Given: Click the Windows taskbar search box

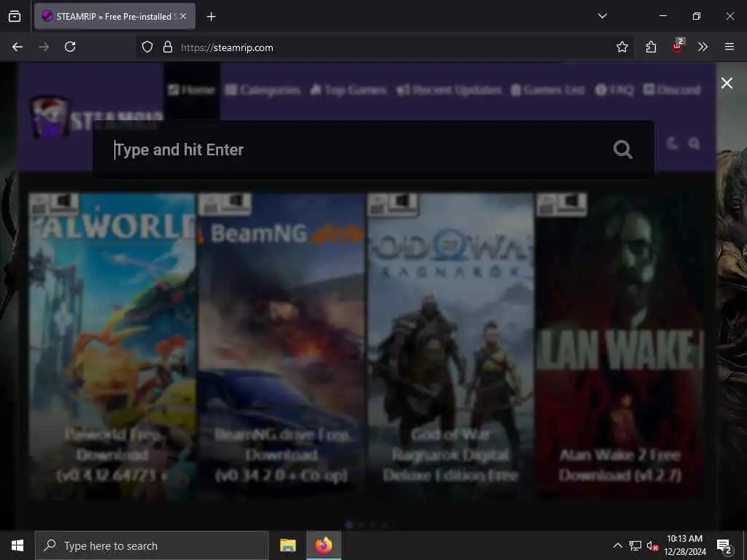Looking at the screenshot, I should pos(152,545).
